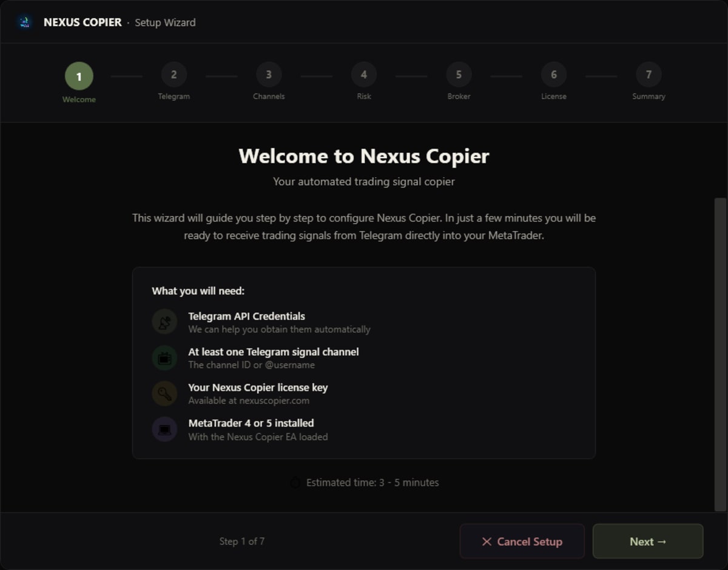Click Cancel Setup button
The height and width of the screenshot is (570, 728).
click(x=522, y=541)
